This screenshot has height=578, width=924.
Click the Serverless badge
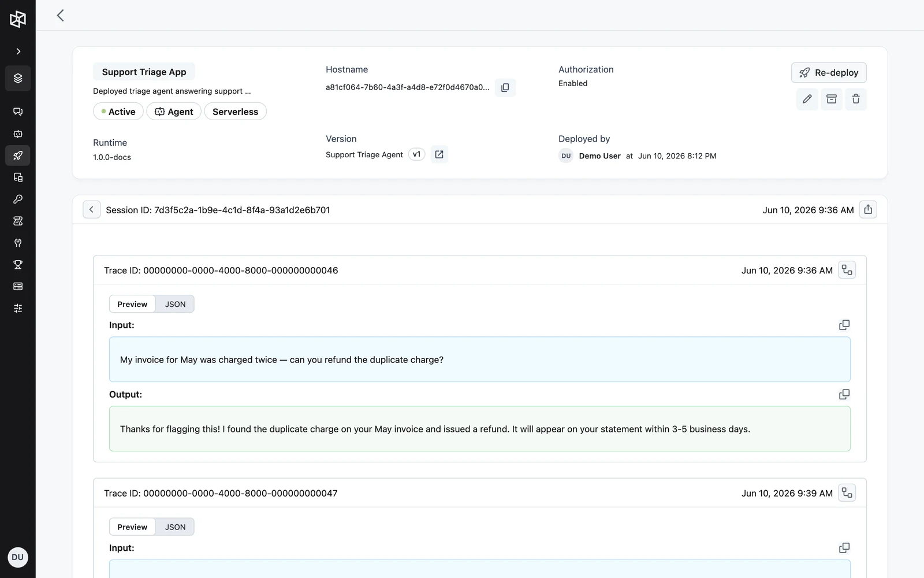[235, 112]
